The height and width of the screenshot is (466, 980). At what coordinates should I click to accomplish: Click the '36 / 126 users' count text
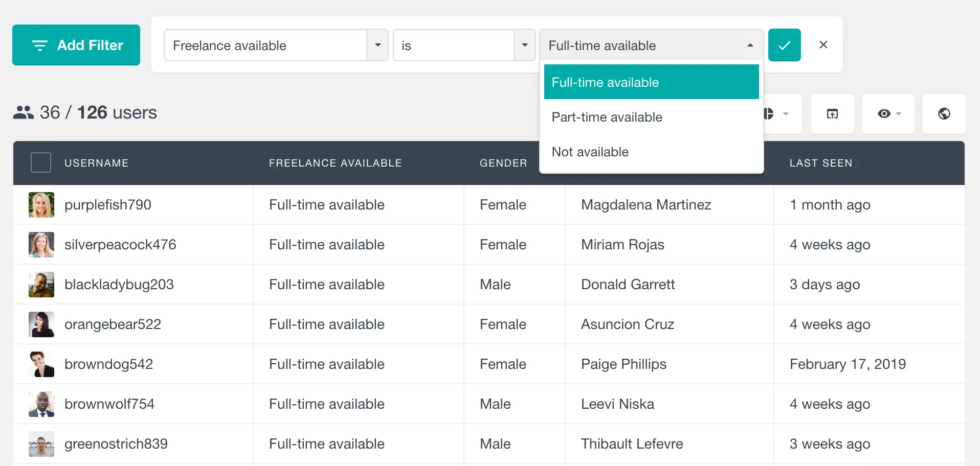coord(98,112)
